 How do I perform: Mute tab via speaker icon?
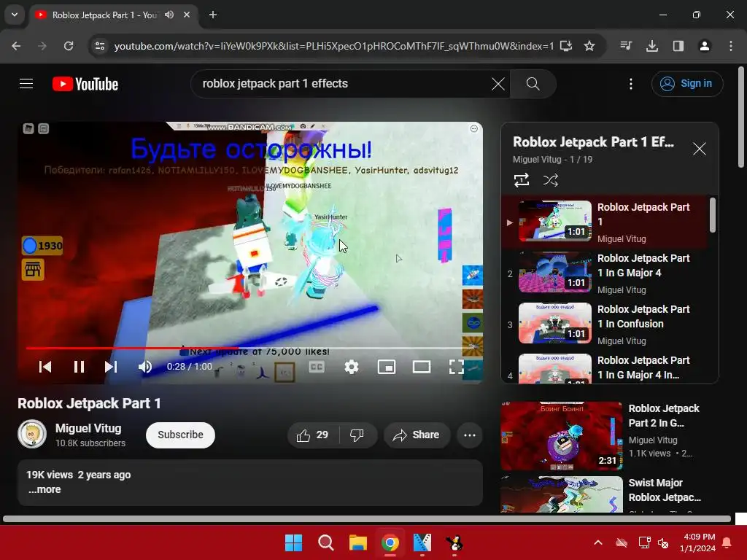click(x=169, y=15)
